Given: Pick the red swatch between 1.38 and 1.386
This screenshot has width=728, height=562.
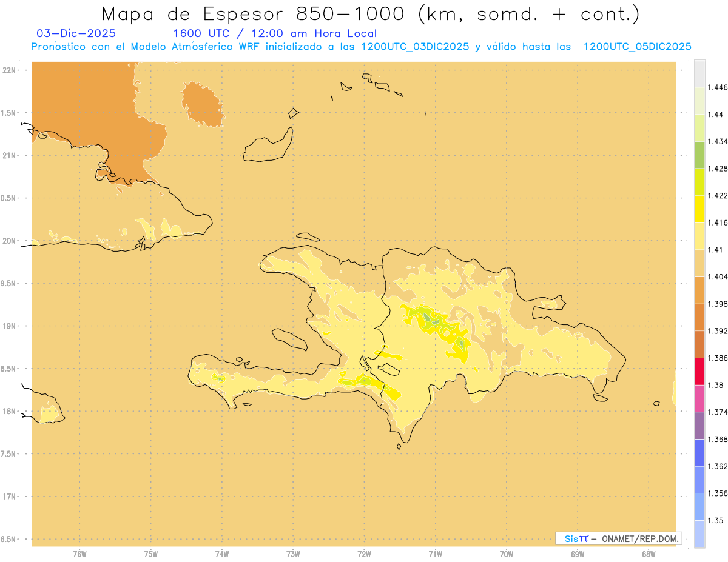Looking at the screenshot, I should [699, 371].
